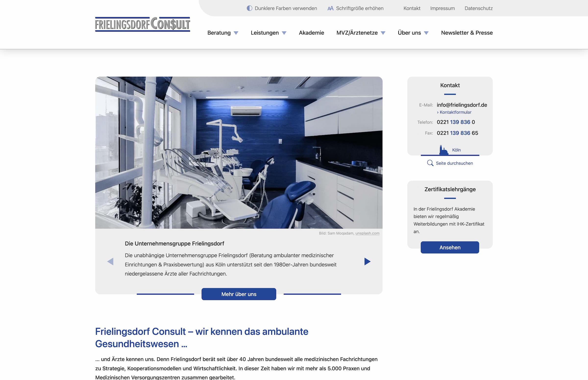This screenshot has width=588, height=380.
Task: Click the Fax number 0221 139 836 65
Action: (457, 133)
